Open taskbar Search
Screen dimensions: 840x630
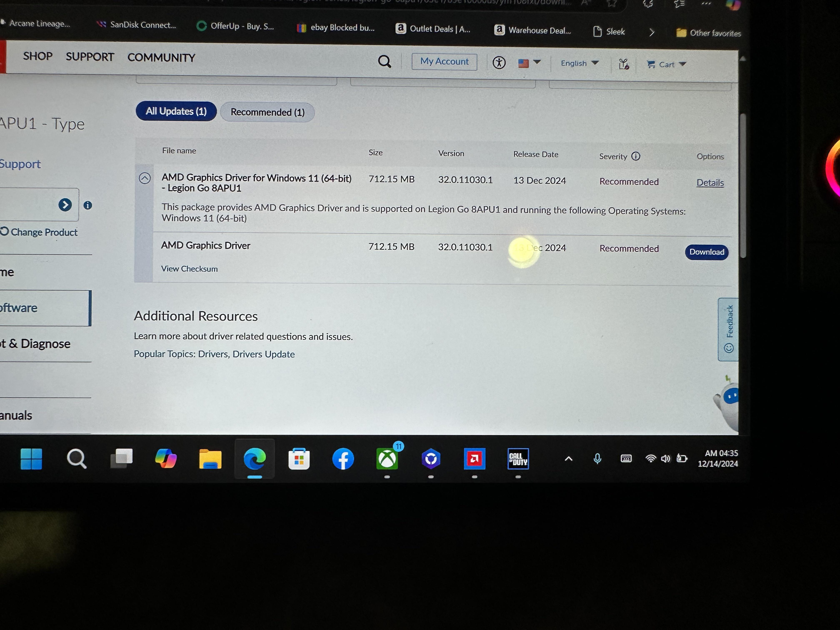(x=76, y=459)
